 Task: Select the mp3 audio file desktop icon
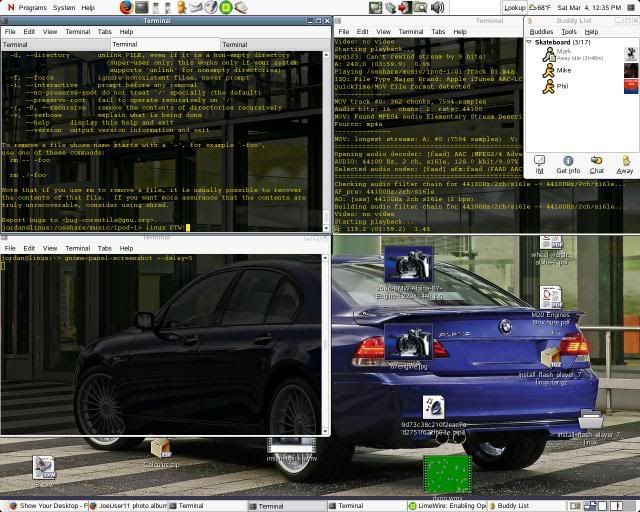(x=433, y=415)
